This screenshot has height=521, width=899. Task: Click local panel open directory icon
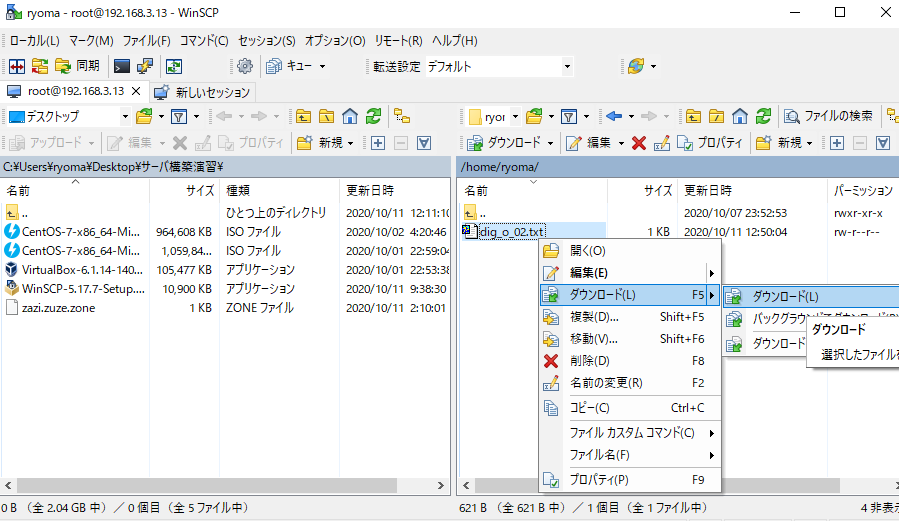tap(144, 116)
